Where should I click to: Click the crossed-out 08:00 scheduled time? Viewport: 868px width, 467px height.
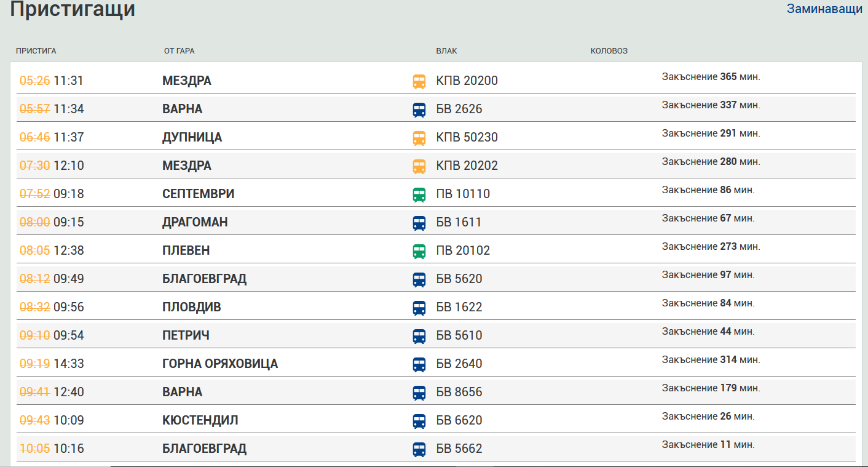[34, 222]
